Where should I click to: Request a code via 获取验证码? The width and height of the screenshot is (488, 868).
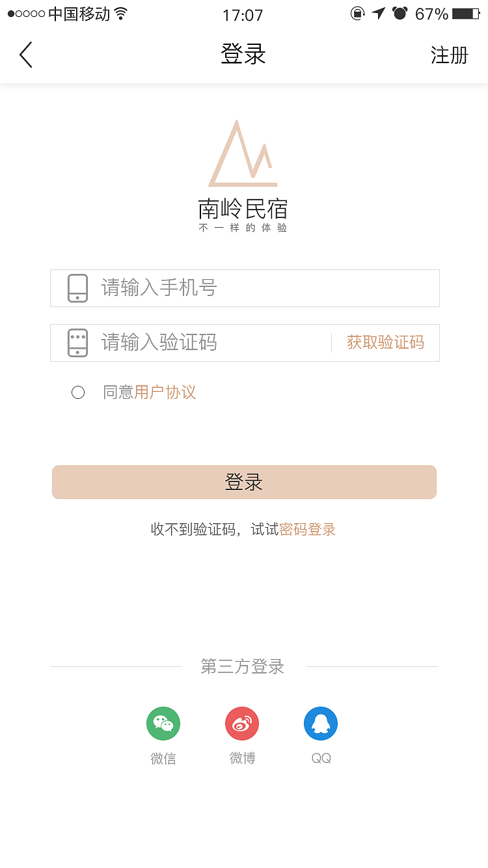[x=385, y=342]
